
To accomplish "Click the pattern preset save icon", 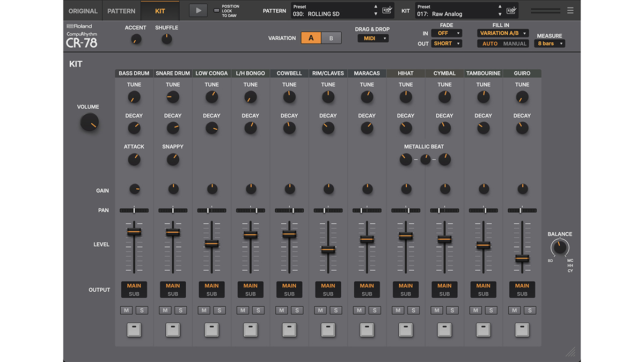I will 387,10.
